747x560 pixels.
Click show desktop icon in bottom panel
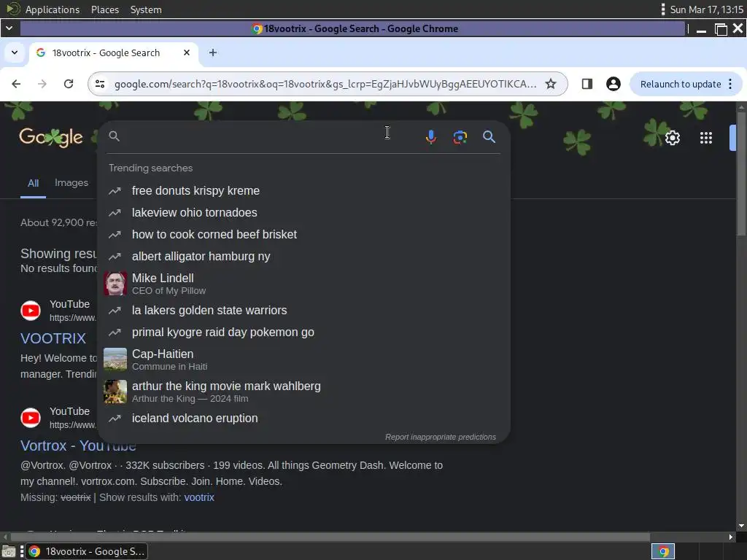point(9,552)
